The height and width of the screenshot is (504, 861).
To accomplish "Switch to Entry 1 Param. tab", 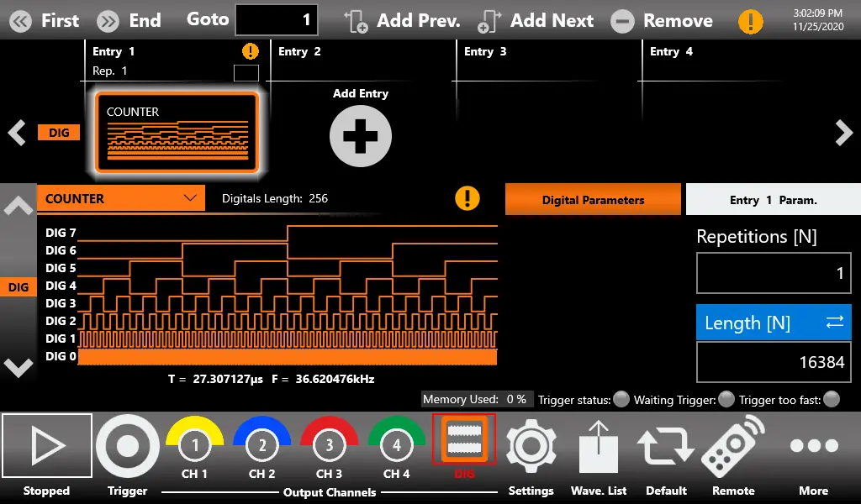I will point(773,200).
